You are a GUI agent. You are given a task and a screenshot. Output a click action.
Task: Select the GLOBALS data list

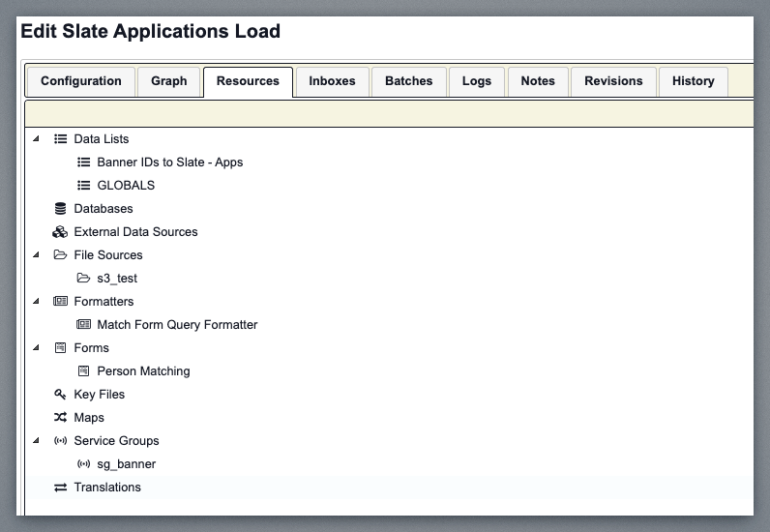click(126, 186)
